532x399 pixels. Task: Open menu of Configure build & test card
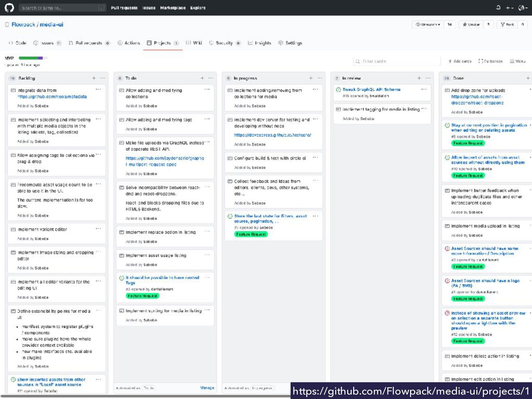click(x=315, y=157)
